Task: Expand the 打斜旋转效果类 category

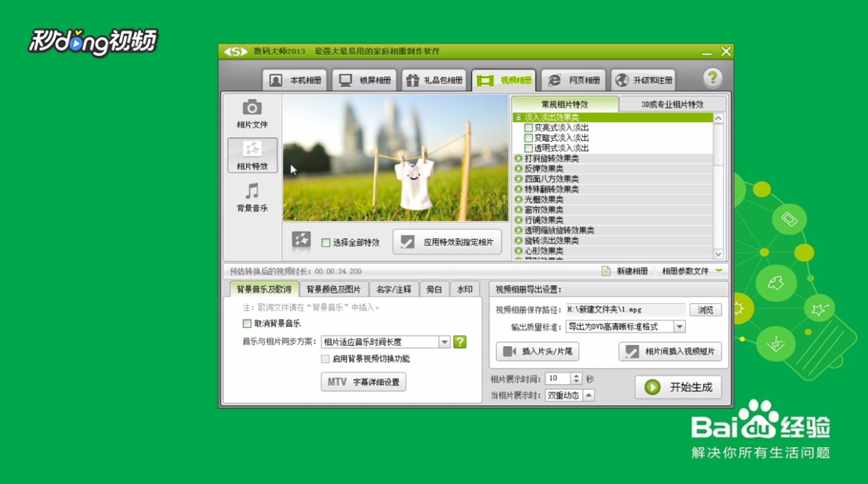Action: tap(519, 159)
